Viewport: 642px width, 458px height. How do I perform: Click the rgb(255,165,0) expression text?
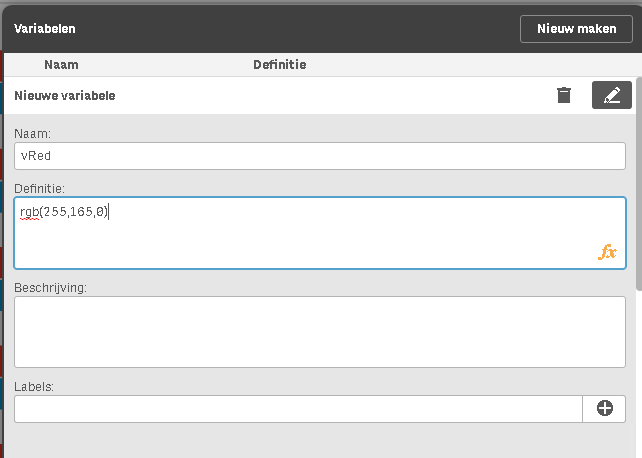64,212
